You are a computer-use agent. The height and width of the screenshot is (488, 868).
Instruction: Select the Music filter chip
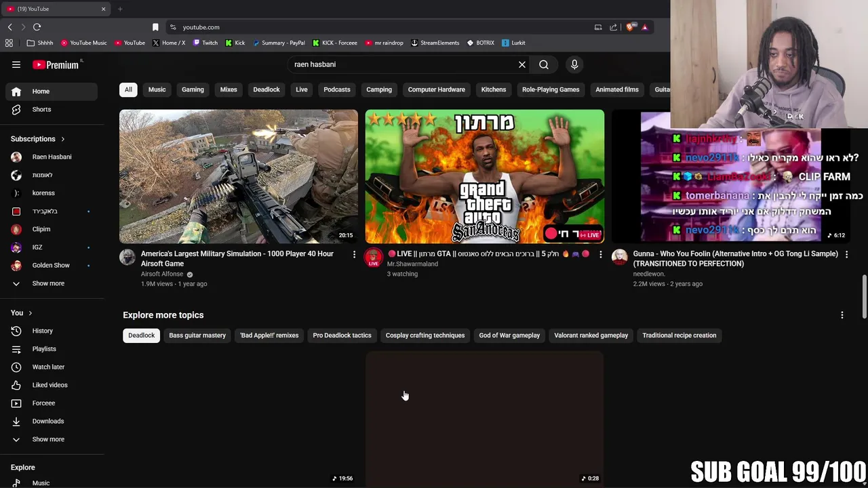(157, 89)
